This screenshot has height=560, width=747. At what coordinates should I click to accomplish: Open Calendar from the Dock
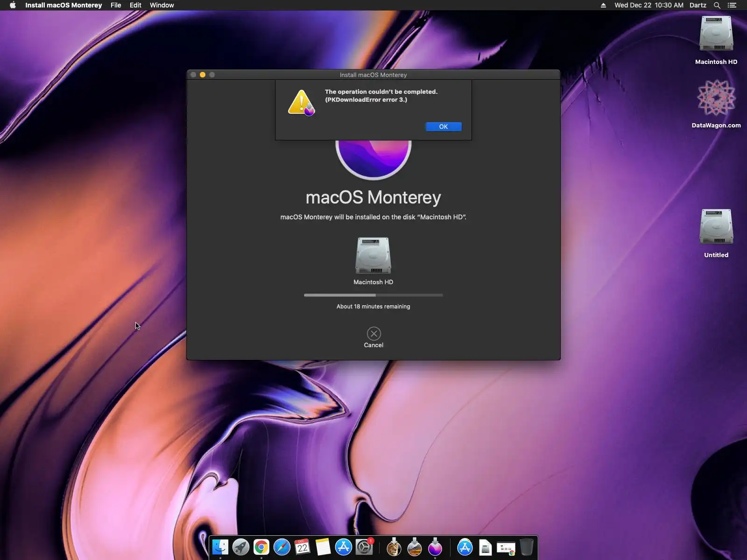[303, 547]
